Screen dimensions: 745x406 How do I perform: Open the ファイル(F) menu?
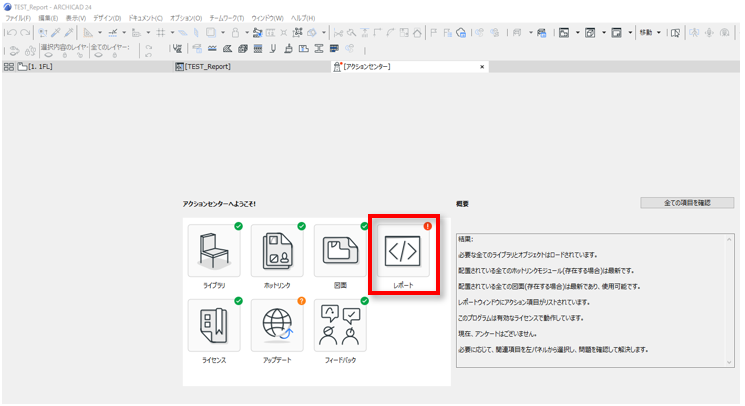(x=18, y=18)
